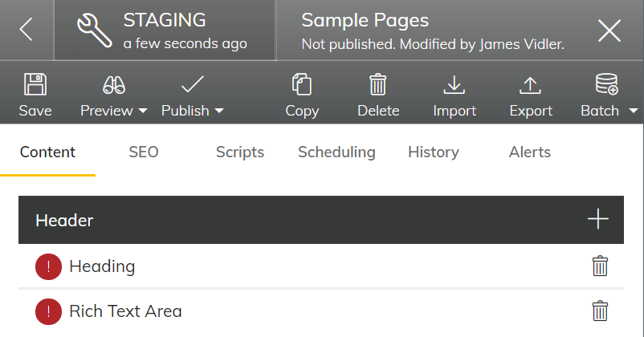Open the Scheduling tab
This screenshot has width=644, height=337.
(336, 152)
